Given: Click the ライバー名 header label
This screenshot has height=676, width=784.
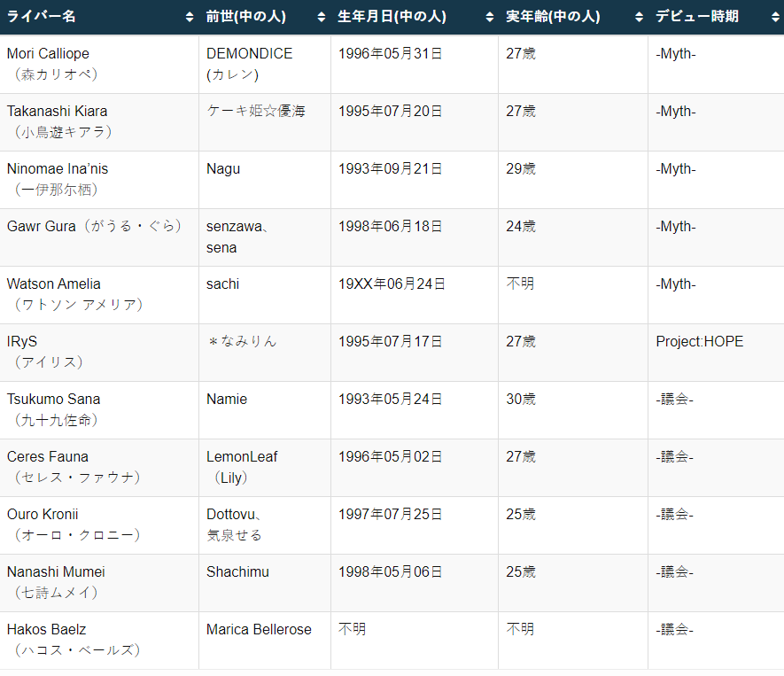Looking at the screenshot, I should click(42, 17).
